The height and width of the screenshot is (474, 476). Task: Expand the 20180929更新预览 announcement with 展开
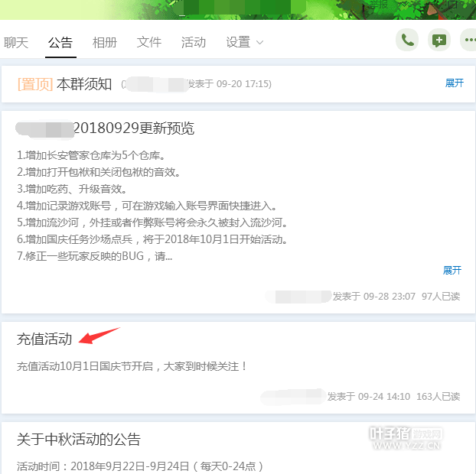452,270
